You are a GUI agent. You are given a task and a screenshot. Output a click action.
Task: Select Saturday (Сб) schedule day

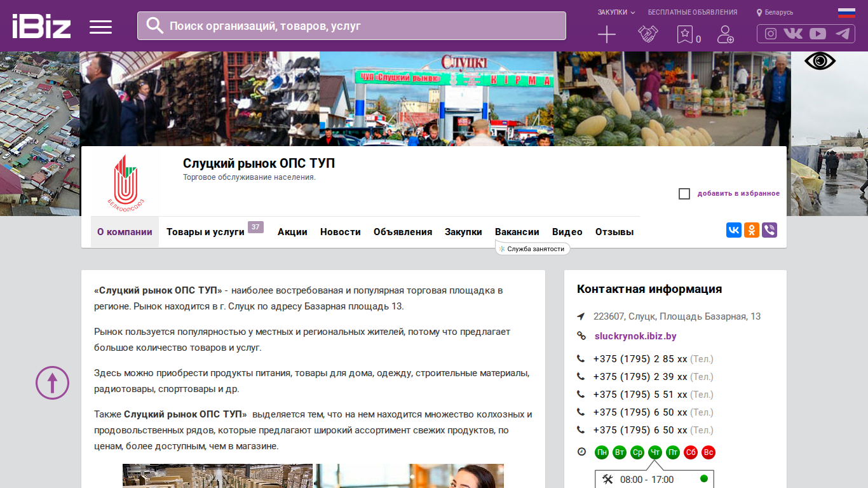(x=691, y=452)
